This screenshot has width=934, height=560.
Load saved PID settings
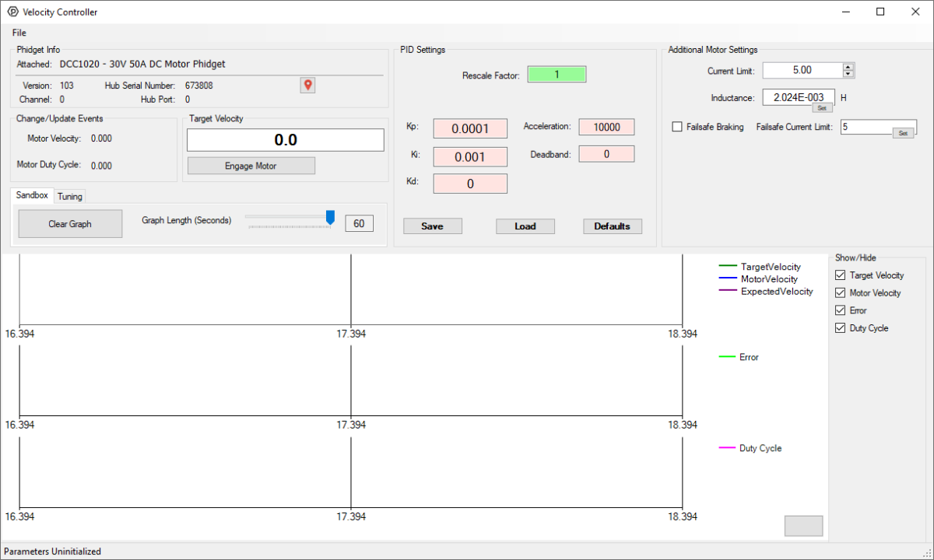coord(525,226)
